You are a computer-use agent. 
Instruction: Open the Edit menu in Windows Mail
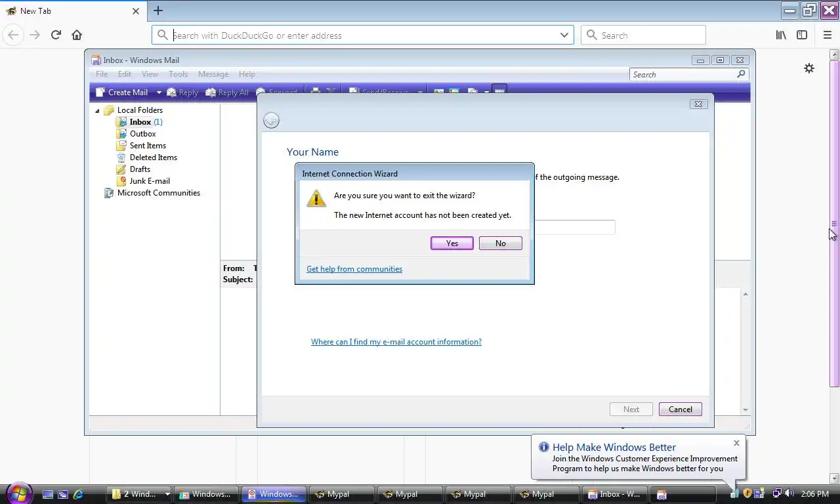click(x=125, y=74)
